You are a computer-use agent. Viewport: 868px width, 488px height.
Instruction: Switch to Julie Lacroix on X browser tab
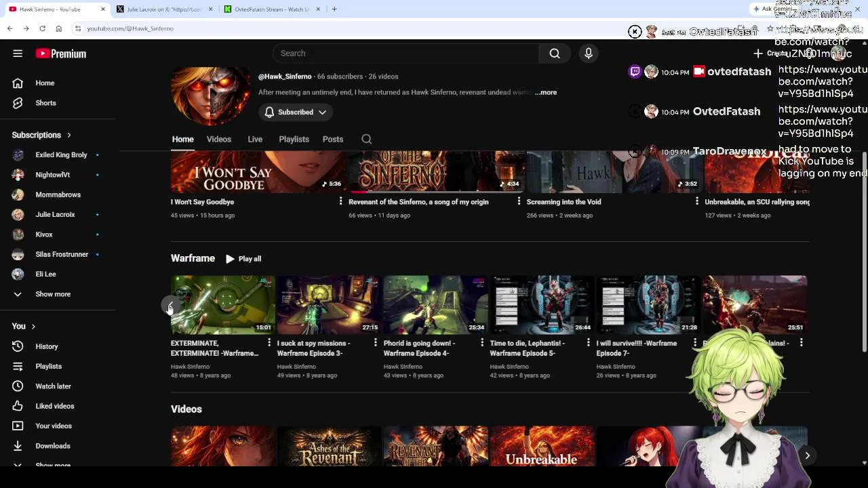tap(165, 9)
